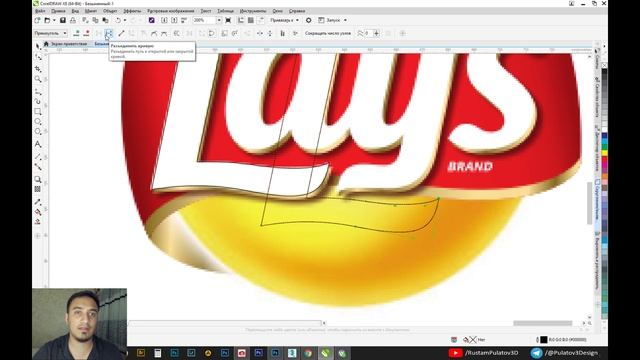Open the Help menu
The image size is (640, 360).
point(297,11)
